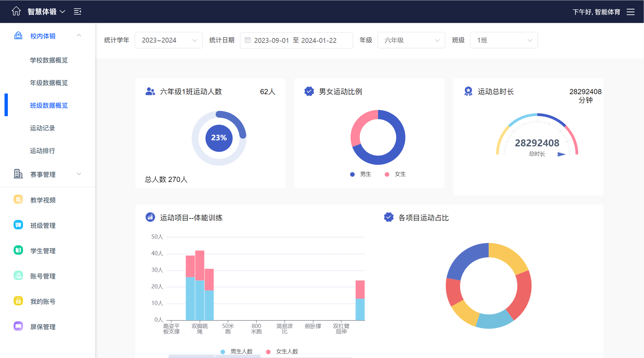Toggle 女生 legend in gender ratio chart
This screenshot has width=644, height=358.
pyautogui.click(x=395, y=174)
